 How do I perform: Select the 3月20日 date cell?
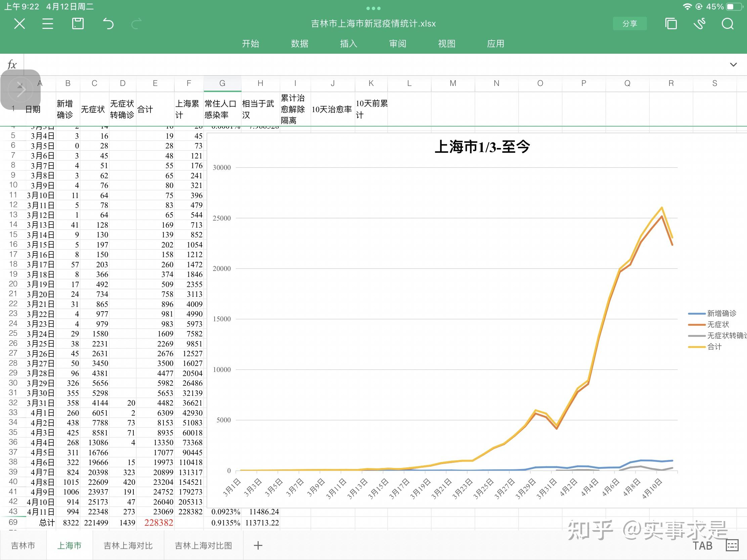click(41, 294)
